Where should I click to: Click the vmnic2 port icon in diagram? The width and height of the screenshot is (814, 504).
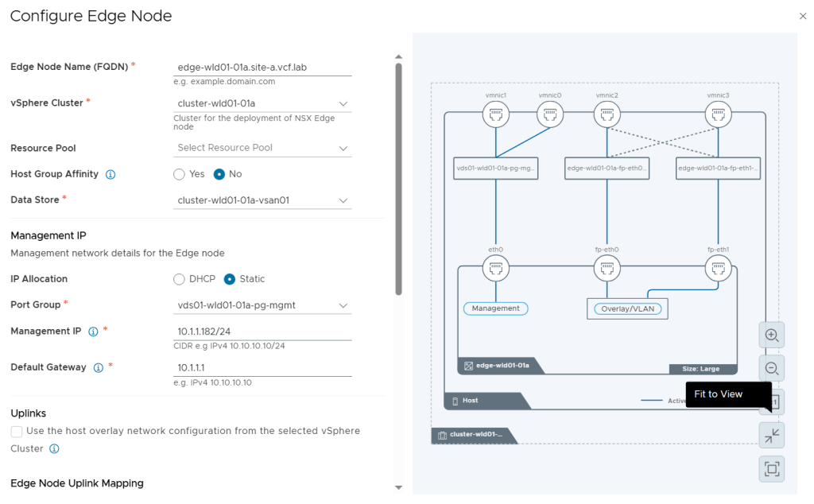[x=607, y=116]
